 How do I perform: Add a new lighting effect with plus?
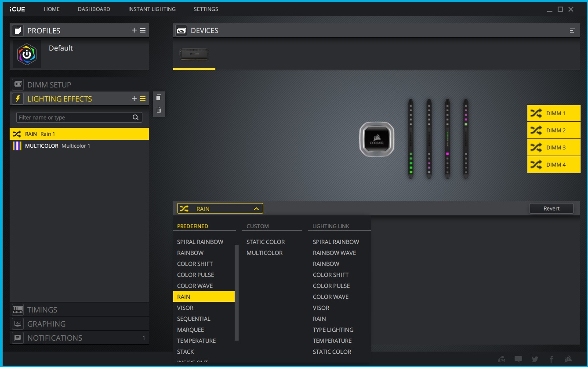coord(134,99)
